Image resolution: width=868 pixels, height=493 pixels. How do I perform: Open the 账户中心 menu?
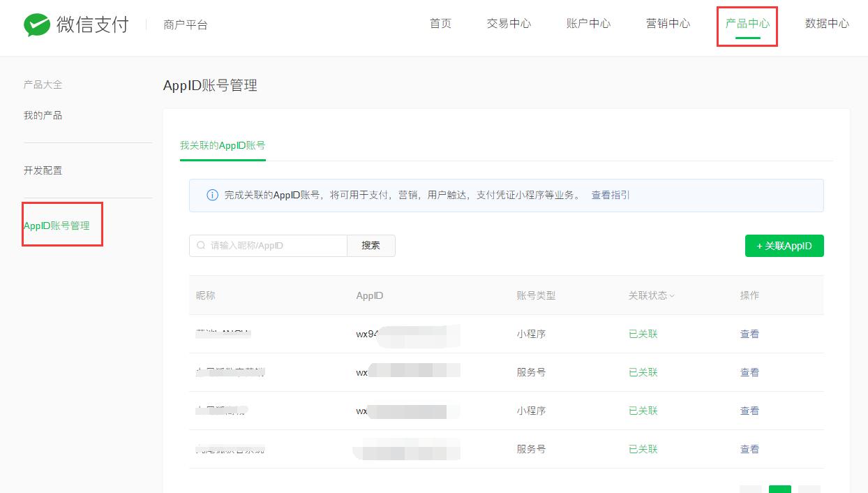pos(588,24)
